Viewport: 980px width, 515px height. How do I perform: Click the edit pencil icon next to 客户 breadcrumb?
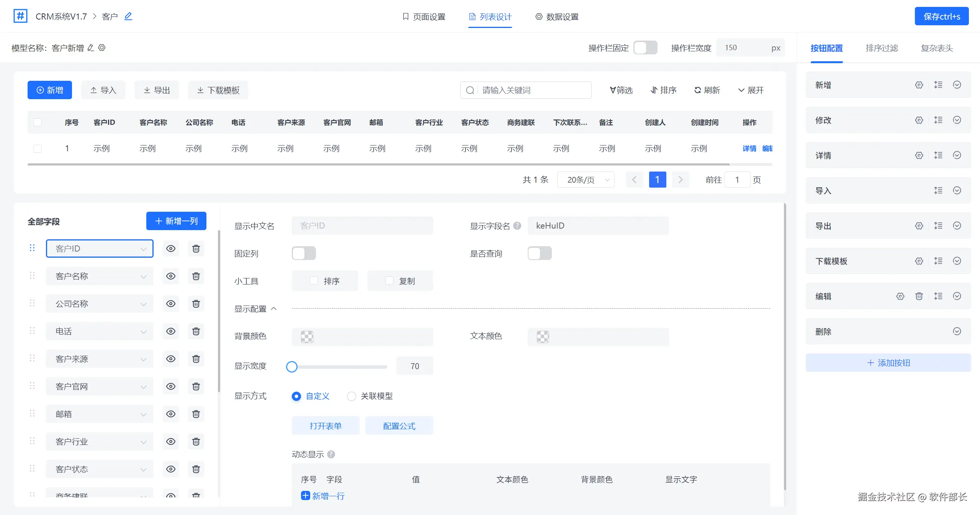128,16
